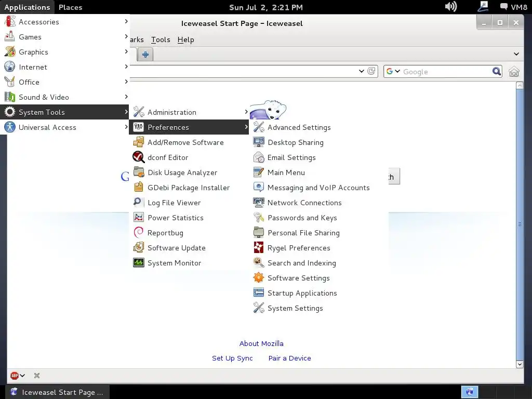Click the page vertical scrollbar

tap(520, 224)
